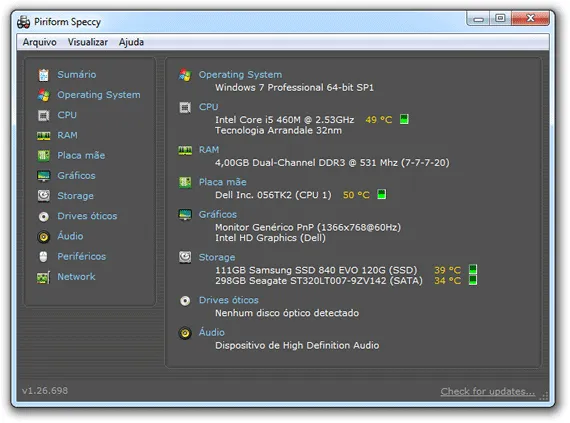Open the Visualizar menu
Image resolution: width=570 pixels, height=423 pixels.
(x=88, y=42)
